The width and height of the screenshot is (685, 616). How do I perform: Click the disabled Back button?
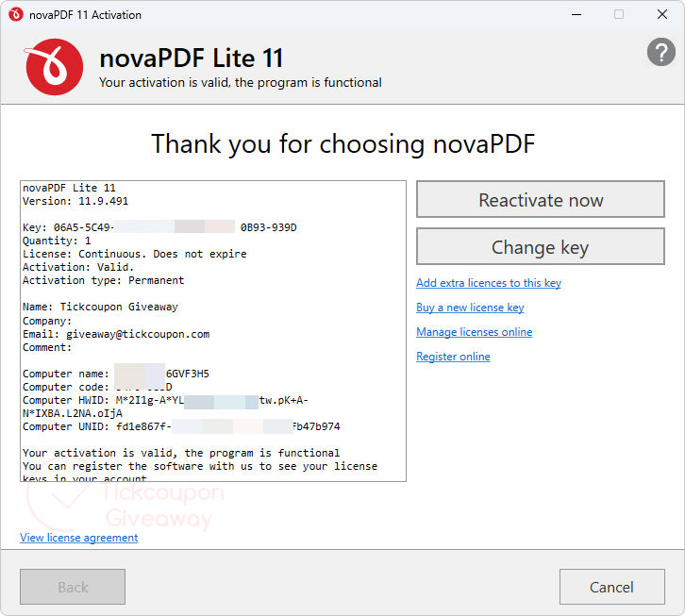(x=73, y=587)
